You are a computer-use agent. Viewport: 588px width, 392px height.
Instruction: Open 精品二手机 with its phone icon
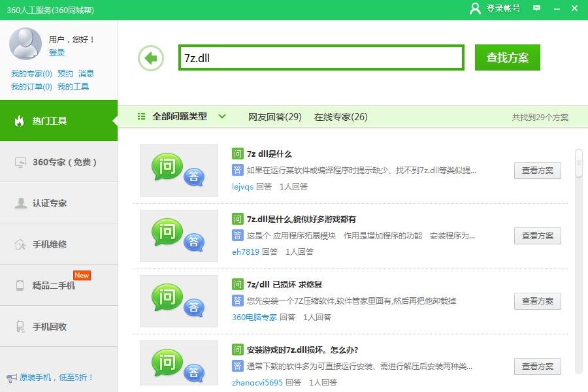(19, 285)
